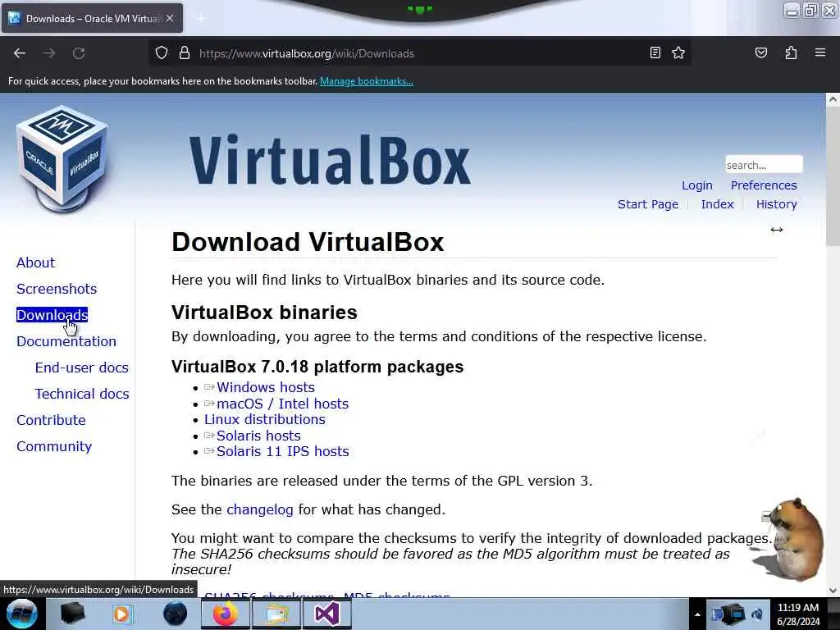Viewport: 840px width, 630px height.
Task: Open End-user docs link
Action: tap(81, 367)
